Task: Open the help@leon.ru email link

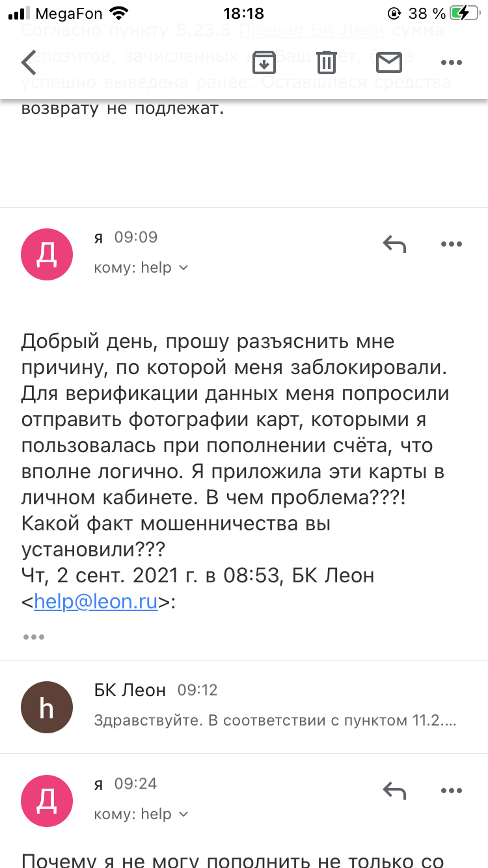Action: pos(96,602)
